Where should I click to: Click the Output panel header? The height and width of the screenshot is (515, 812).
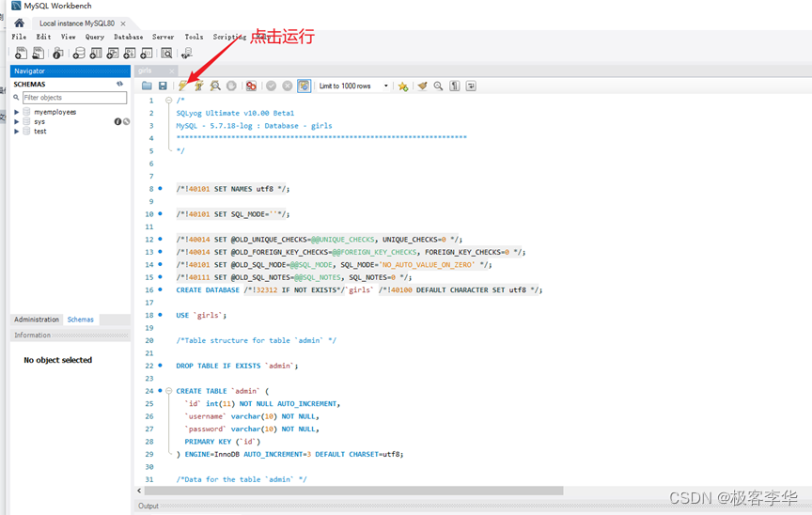click(148, 506)
